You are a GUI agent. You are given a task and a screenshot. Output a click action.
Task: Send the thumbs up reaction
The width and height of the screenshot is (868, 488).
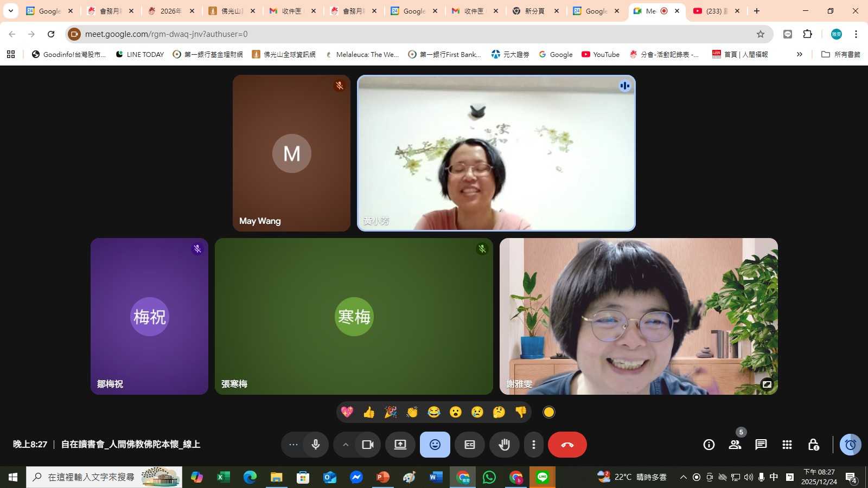pos(369,412)
